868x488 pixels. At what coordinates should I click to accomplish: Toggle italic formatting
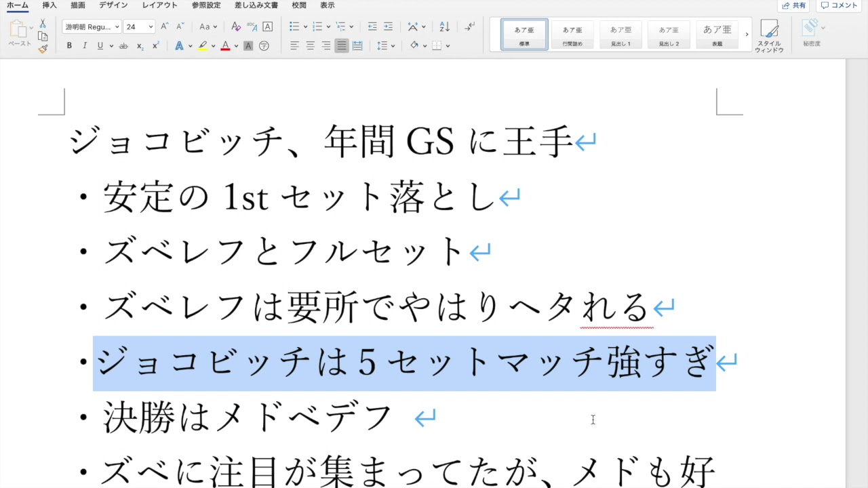pyautogui.click(x=85, y=46)
